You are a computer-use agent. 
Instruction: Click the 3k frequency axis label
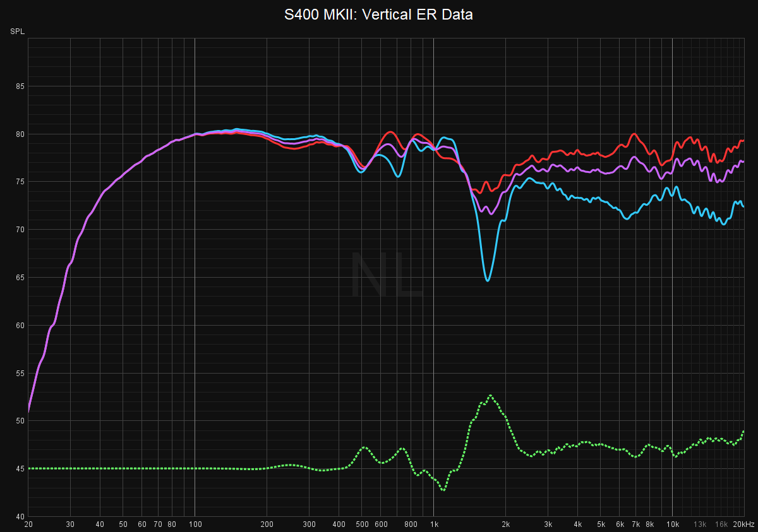point(548,524)
